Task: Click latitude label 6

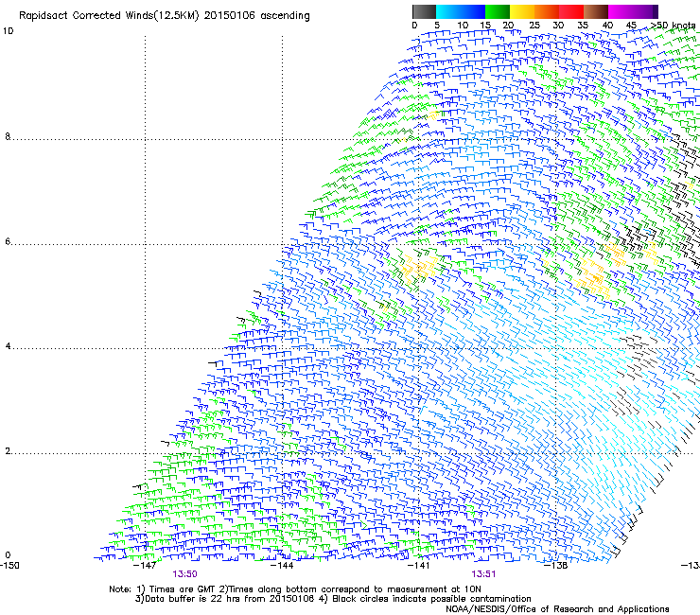Action: point(8,241)
